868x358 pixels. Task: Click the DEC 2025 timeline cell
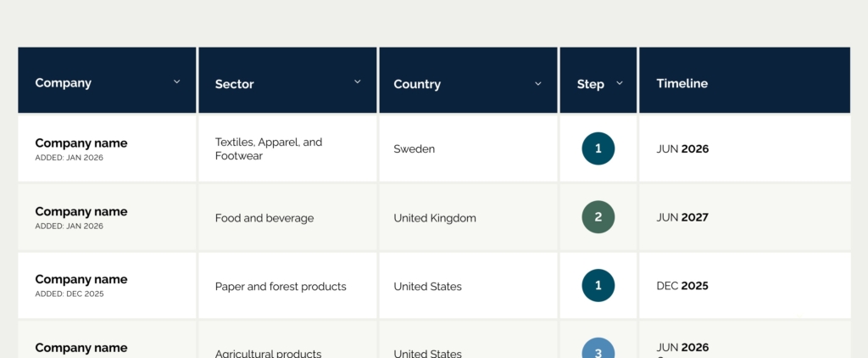pyautogui.click(x=682, y=286)
